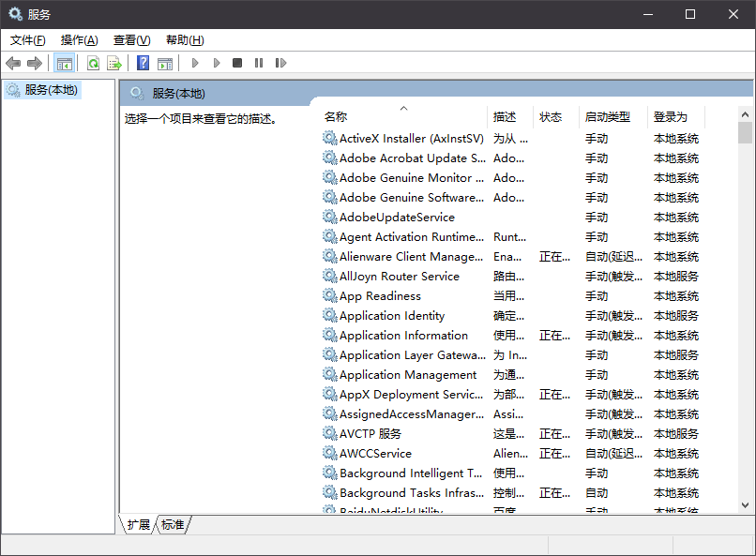Open the 操作(A) menu

pos(80,40)
